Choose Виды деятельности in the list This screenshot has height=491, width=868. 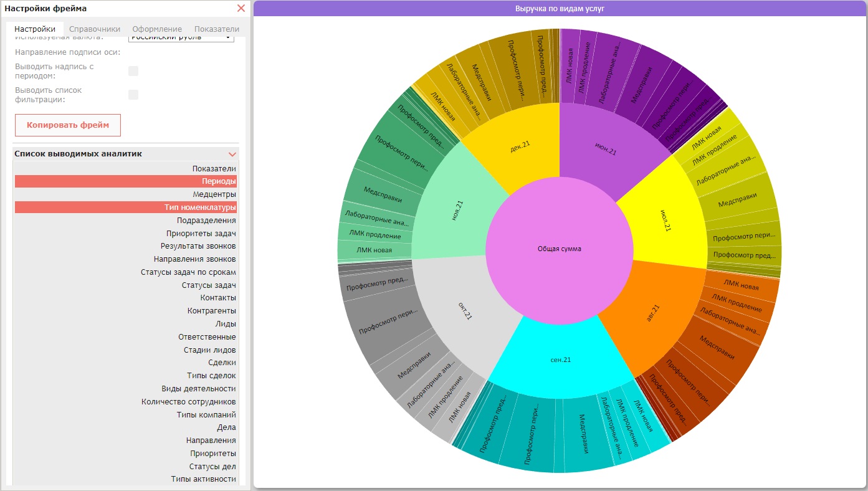click(x=126, y=389)
